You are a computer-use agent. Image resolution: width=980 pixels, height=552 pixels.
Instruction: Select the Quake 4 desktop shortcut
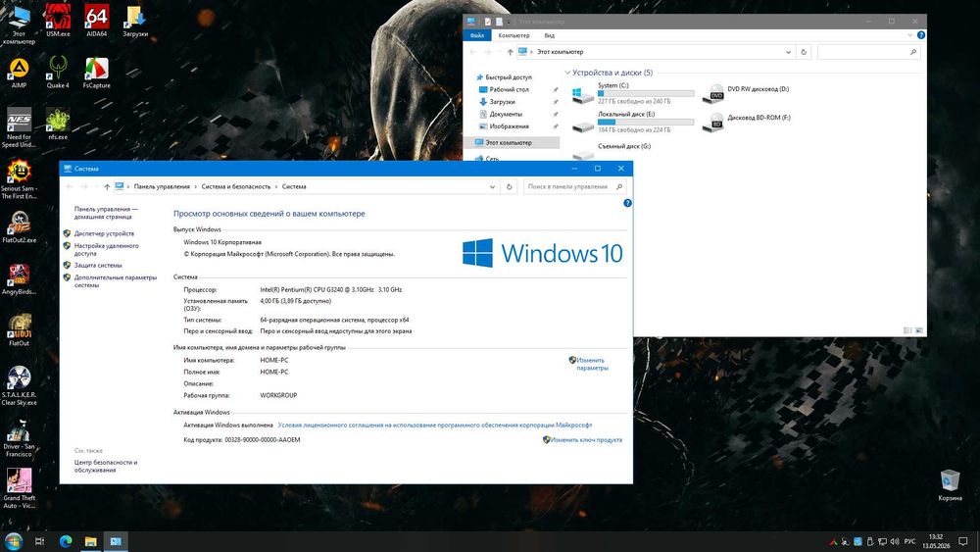coord(58,73)
